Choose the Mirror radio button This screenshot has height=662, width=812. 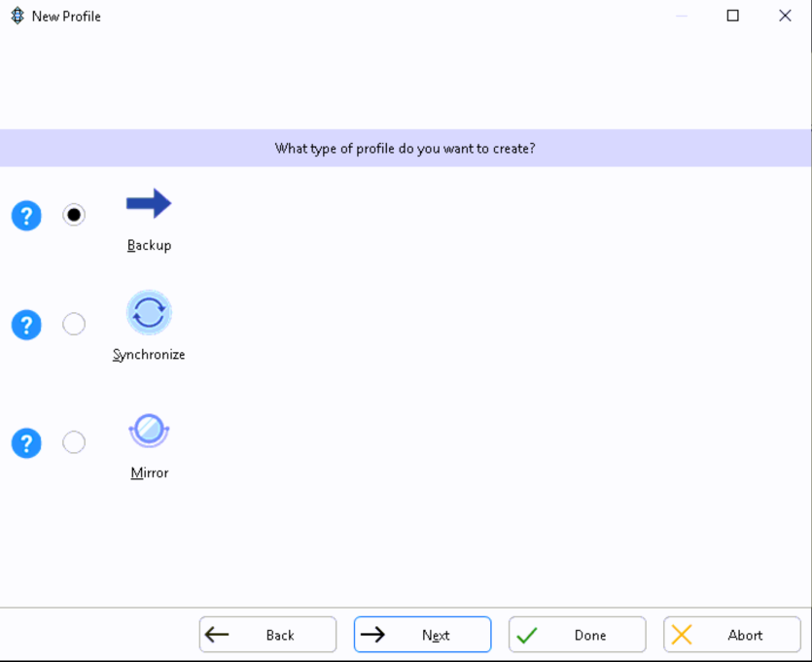point(74,442)
